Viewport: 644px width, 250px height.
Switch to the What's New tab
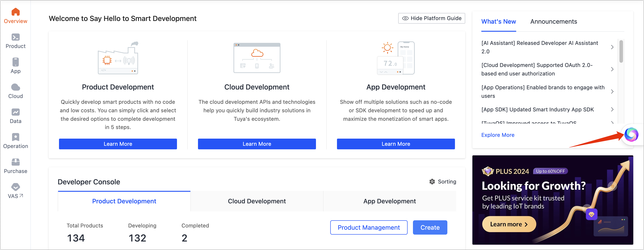(499, 21)
